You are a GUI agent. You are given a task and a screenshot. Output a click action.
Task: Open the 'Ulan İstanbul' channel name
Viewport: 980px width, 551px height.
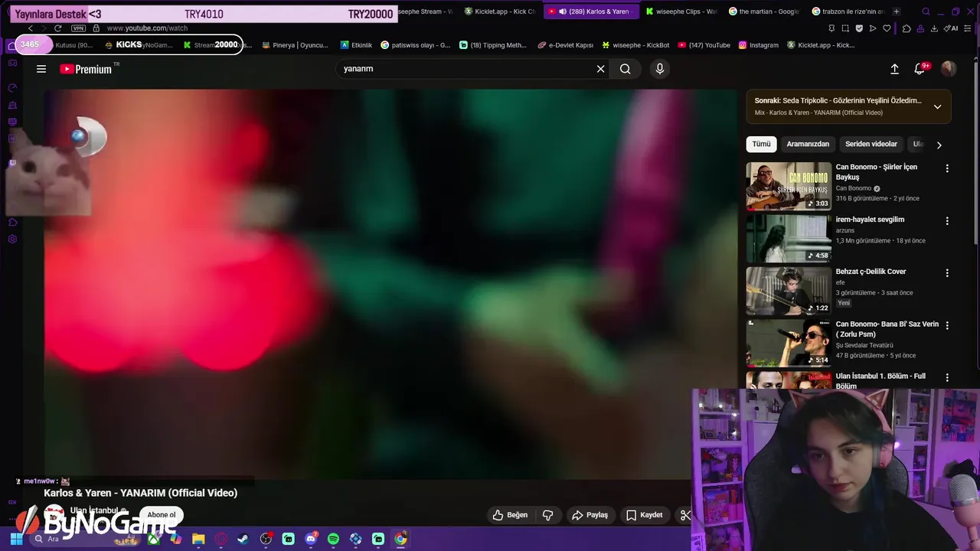tap(94, 510)
